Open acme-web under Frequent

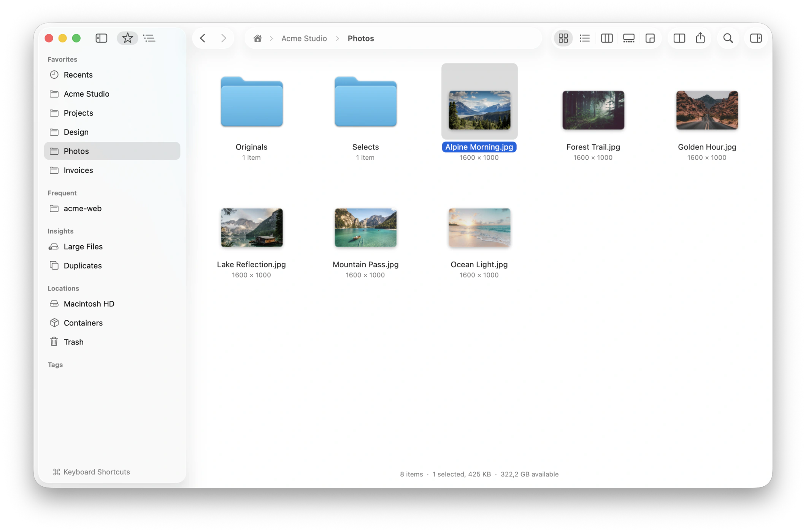click(x=112, y=208)
